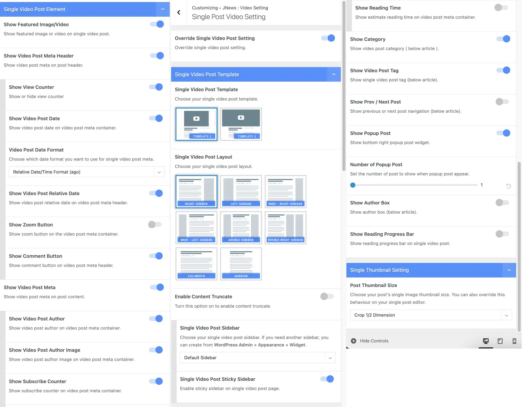Reset the Number of Popup Post value
The width and height of the screenshot is (532, 407).
tap(508, 186)
